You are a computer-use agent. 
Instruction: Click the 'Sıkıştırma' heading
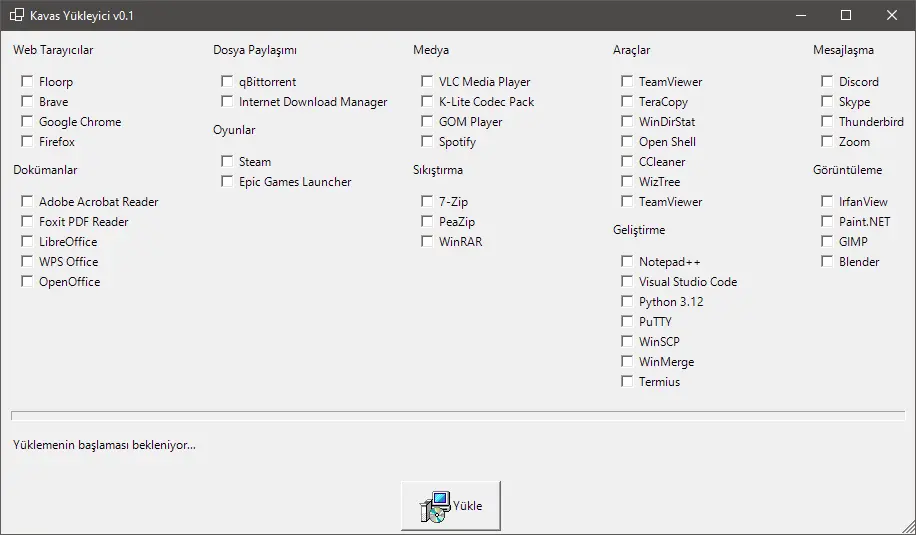tap(438, 170)
